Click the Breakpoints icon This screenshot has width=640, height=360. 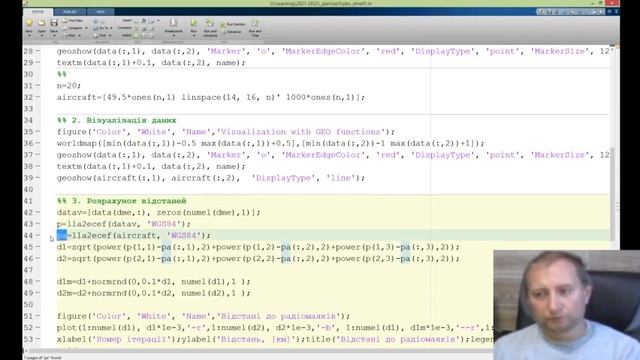pos(173,22)
